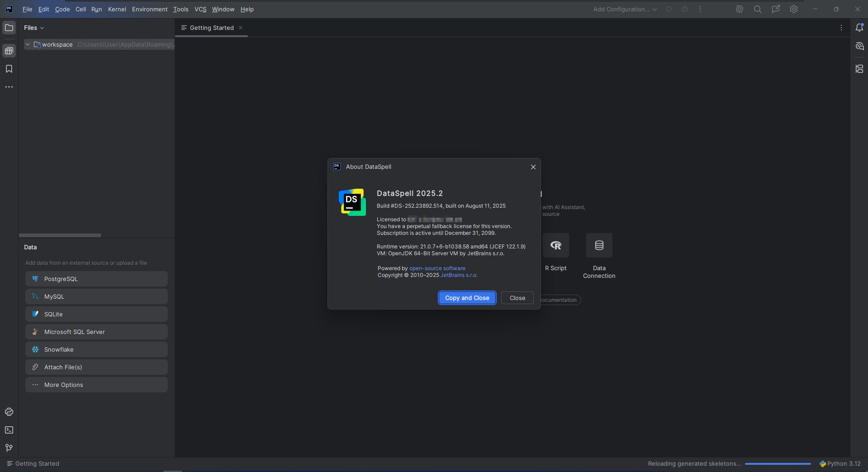Click the DataSpell 2025.2 heading text

point(410,193)
